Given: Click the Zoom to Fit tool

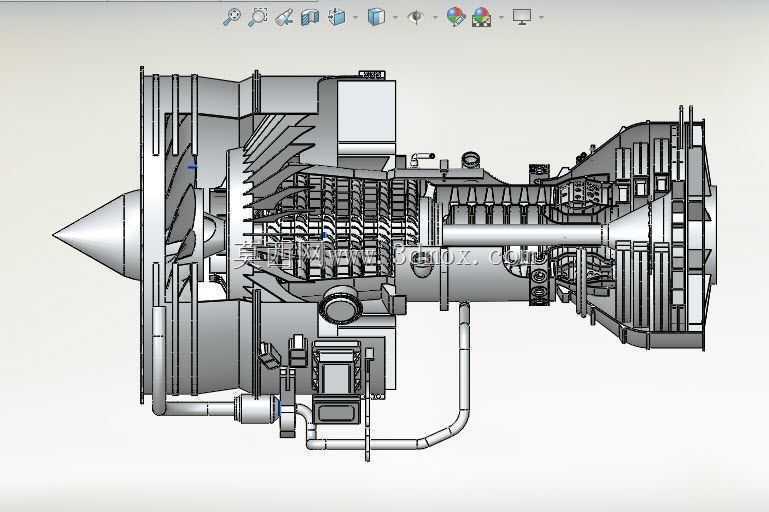Looking at the screenshot, I should pyautogui.click(x=231, y=17).
